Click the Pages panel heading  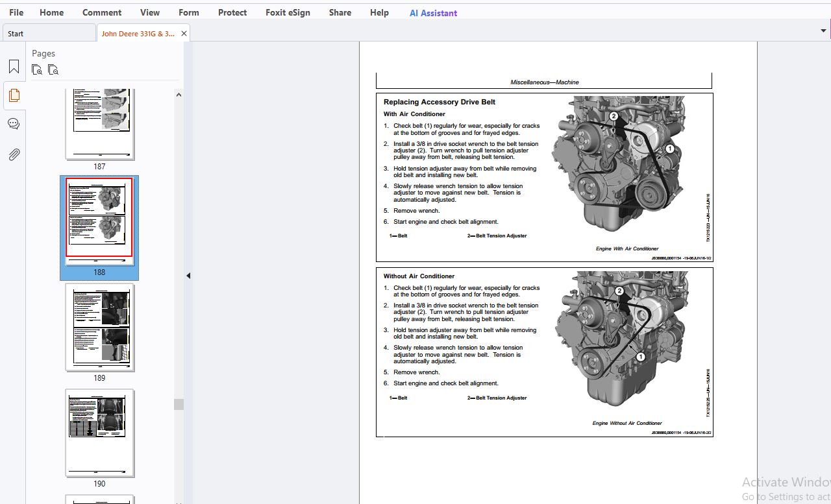[43, 53]
